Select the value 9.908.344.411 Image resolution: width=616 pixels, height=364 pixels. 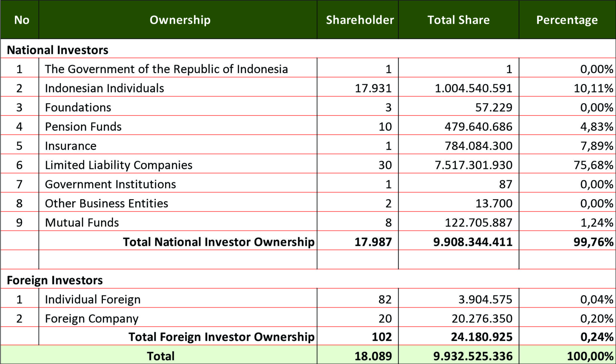pos(473,242)
